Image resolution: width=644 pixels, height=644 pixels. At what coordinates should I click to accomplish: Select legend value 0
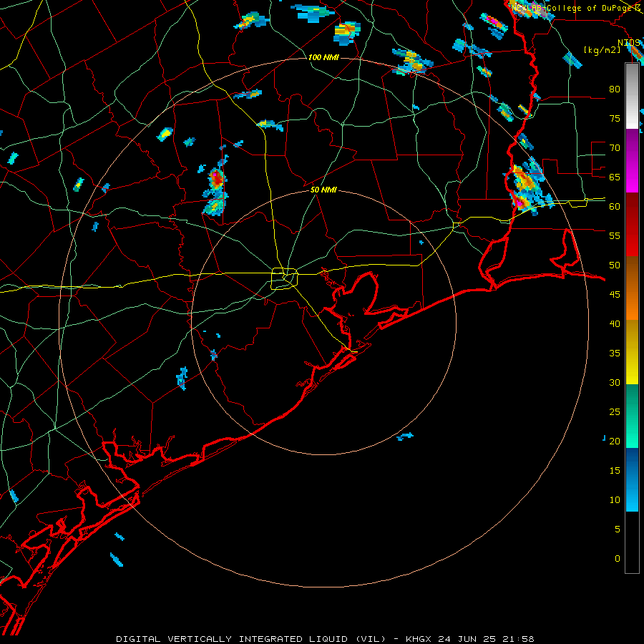click(618, 559)
